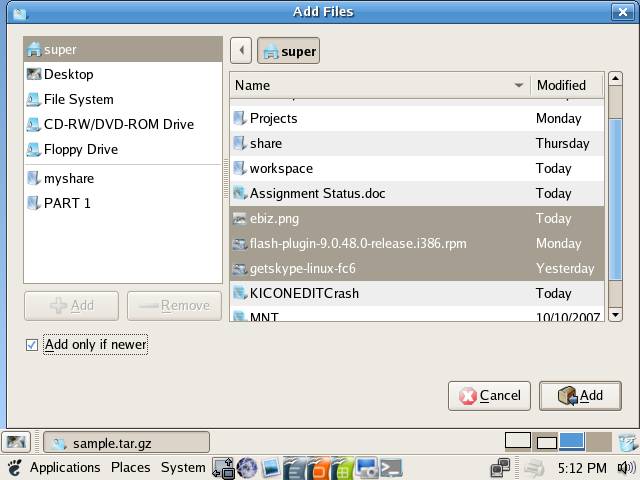
Task: Click the path back arrow button
Action: pos(240,51)
